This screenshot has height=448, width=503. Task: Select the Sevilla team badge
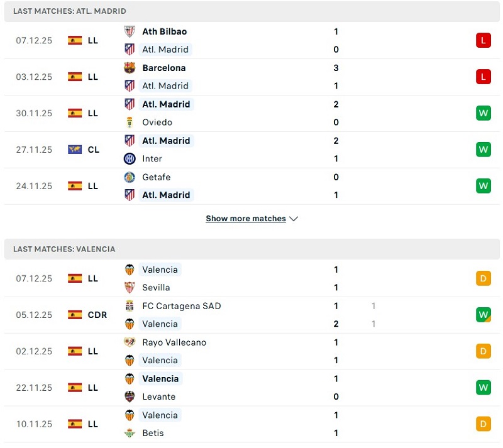(130, 287)
